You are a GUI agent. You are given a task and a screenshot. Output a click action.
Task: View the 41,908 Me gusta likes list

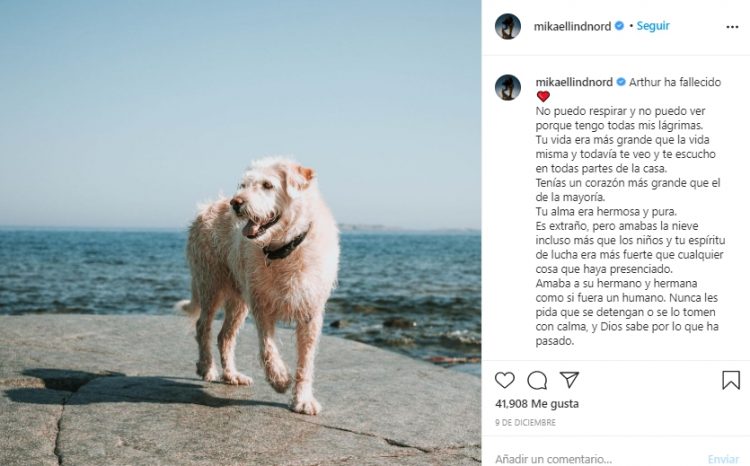[x=537, y=404]
